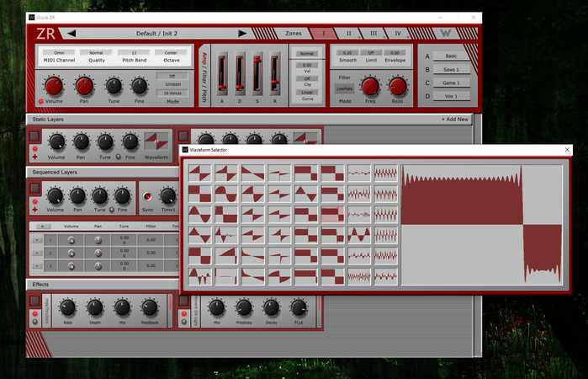Open the Static Layers waveform icon

[x=156, y=141]
